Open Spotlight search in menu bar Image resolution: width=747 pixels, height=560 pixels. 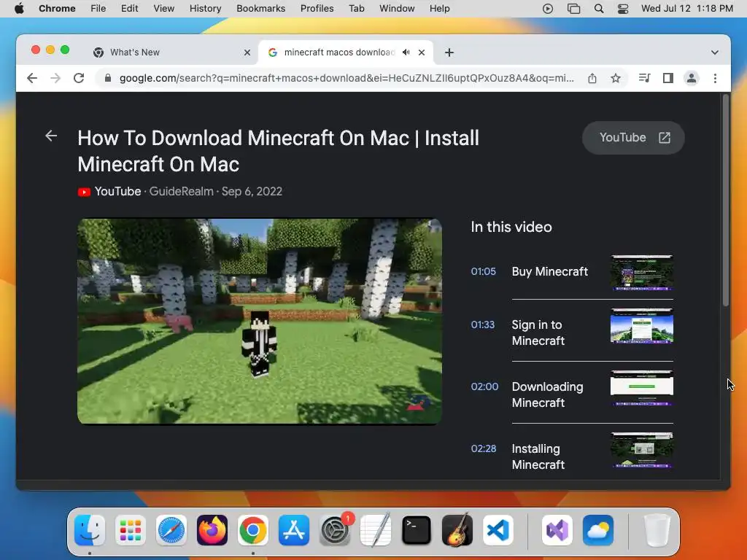(599, 9)
